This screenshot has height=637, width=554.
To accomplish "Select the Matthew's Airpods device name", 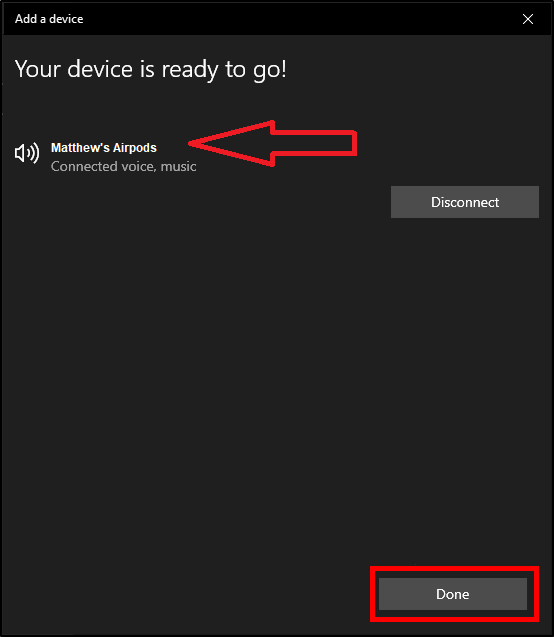I will click(104, 147).
